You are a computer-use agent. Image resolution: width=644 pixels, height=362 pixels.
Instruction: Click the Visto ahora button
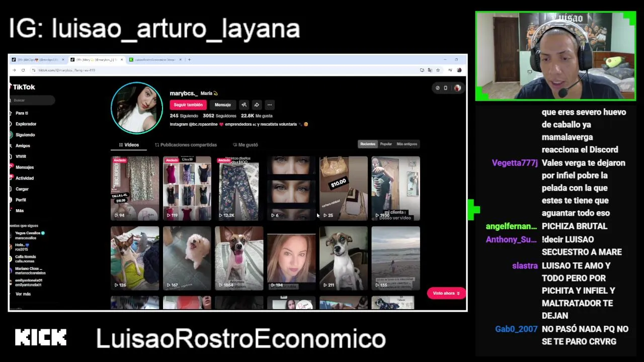446,293
